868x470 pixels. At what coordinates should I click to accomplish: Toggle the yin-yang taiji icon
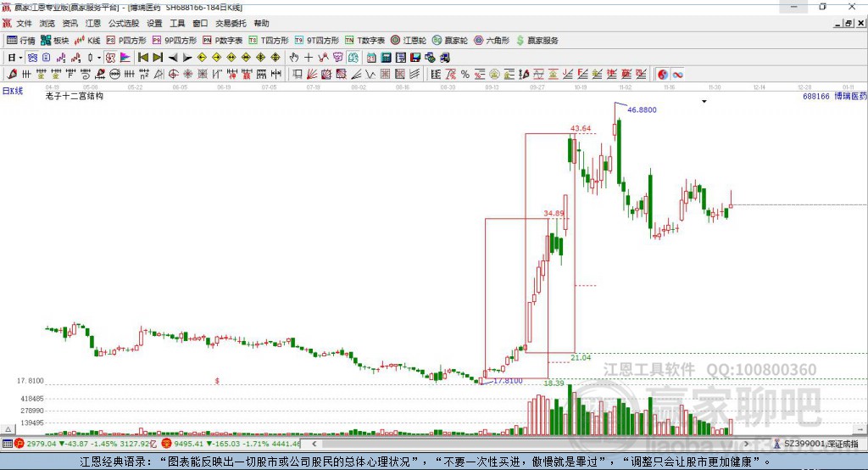[663, 75]
